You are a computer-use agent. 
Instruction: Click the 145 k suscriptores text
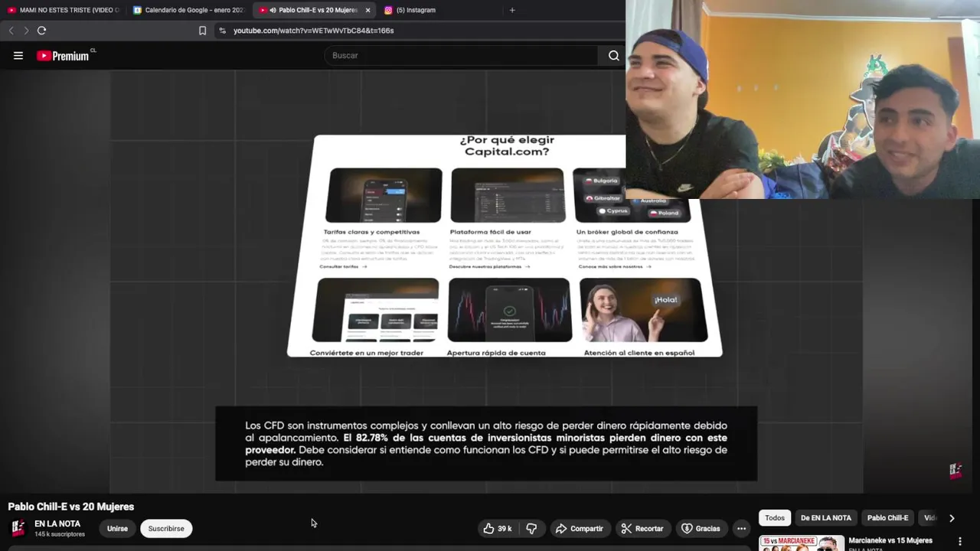point(60,534)
